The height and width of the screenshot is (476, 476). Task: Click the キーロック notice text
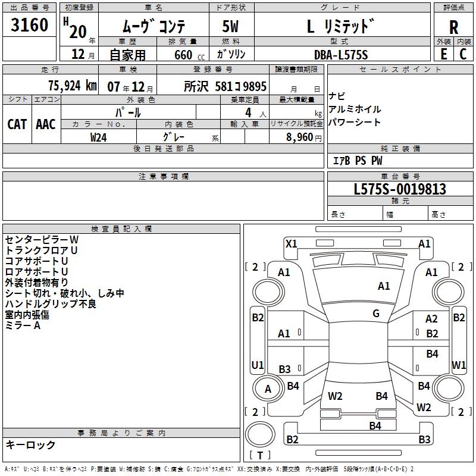[x=31, y=444]
